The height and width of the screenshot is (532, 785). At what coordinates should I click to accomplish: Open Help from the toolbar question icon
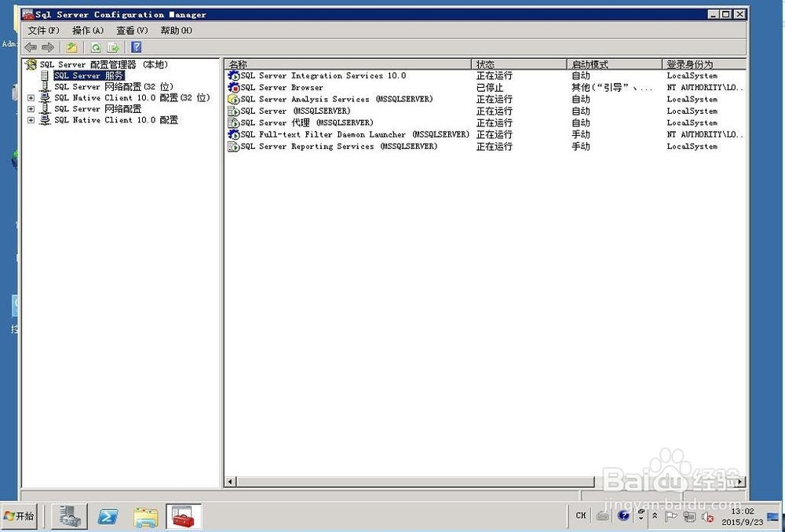(136, 48)
